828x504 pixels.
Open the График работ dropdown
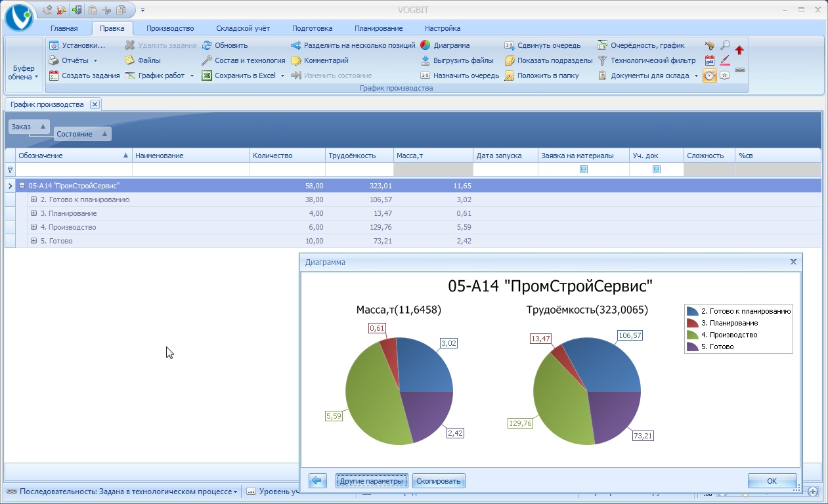(192, 75)
